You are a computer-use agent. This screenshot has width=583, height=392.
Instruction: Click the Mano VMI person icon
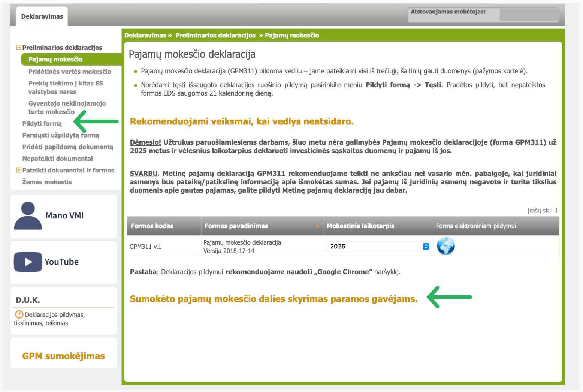click(x=28, y=215)
